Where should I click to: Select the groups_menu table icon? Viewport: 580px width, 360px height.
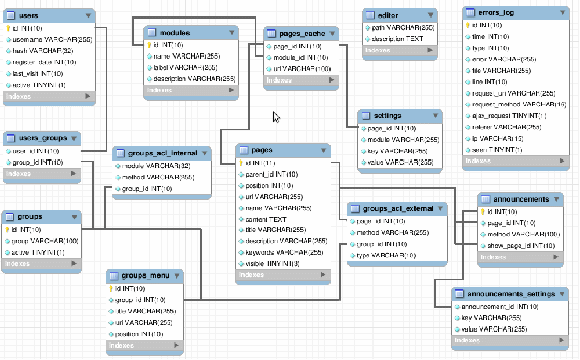114,275
